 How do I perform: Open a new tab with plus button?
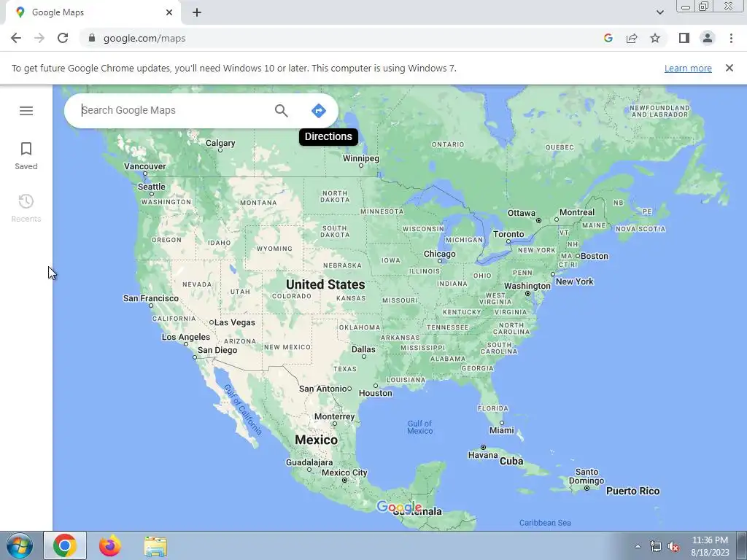[x=197, y=12]
